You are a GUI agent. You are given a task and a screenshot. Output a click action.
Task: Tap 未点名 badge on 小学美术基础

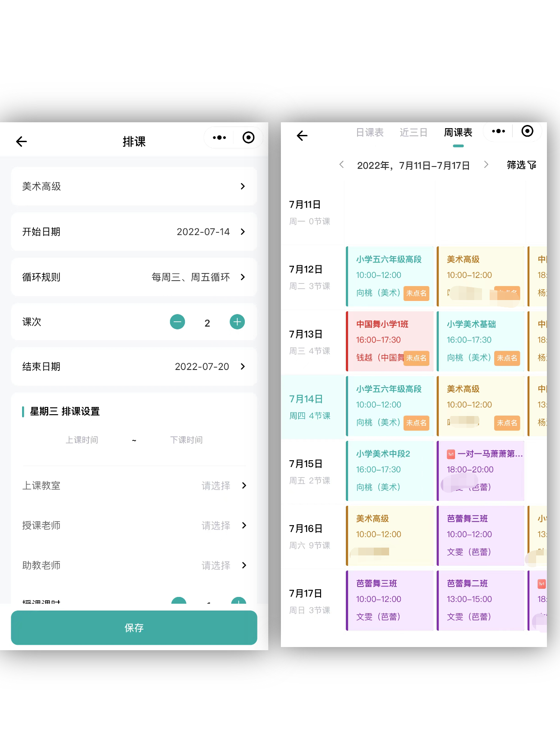tap(507, 358)
